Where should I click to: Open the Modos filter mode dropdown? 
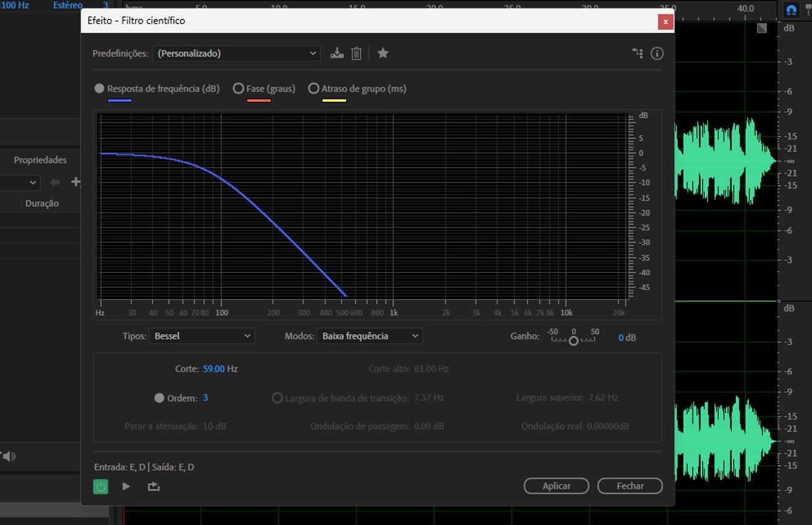coord(370,336)
